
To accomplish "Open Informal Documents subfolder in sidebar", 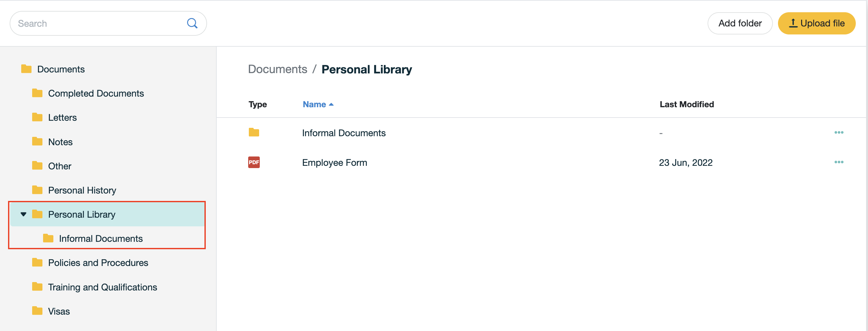I will click(x=101, y=239).
